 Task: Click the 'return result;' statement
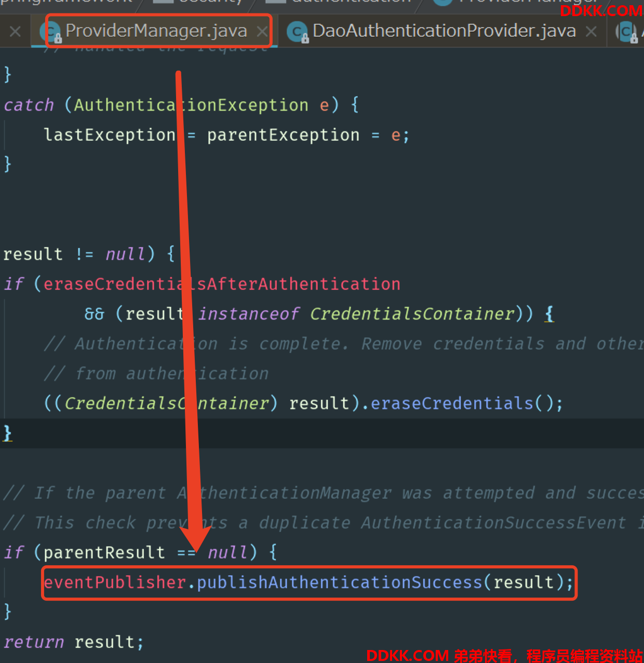pyautogui.click(x=74, y=642)
